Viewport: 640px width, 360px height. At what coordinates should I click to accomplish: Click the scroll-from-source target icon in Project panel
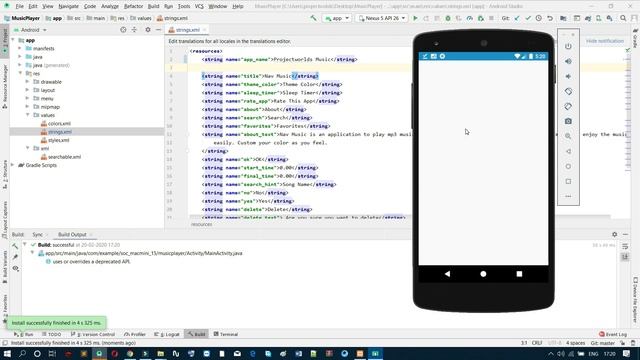coord(123,30)
